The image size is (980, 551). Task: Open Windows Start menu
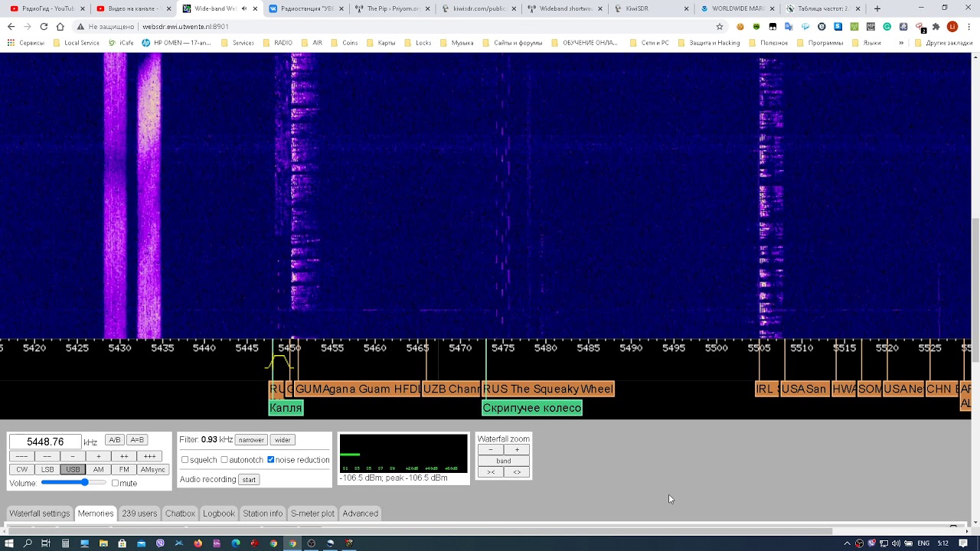point(9,543)
